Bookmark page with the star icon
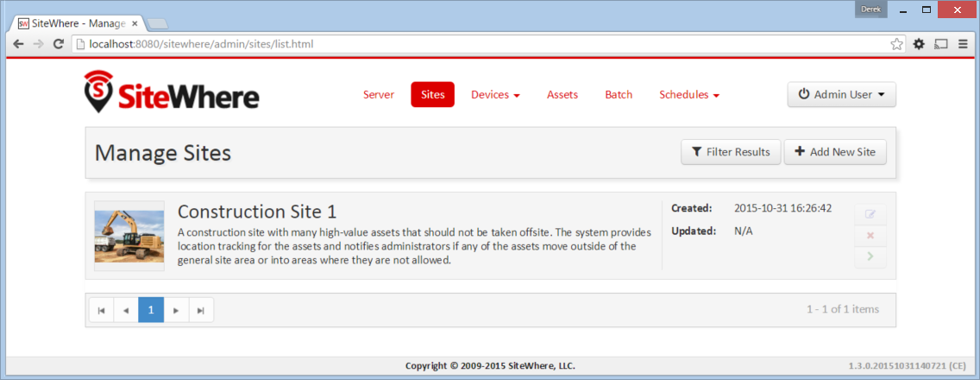This screenshot has height=380, width=980. pos(896,44)
